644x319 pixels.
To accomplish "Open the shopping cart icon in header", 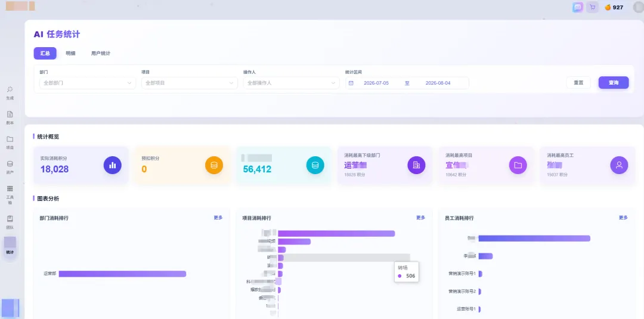I will pyautogui.click(x=592, y=7).
